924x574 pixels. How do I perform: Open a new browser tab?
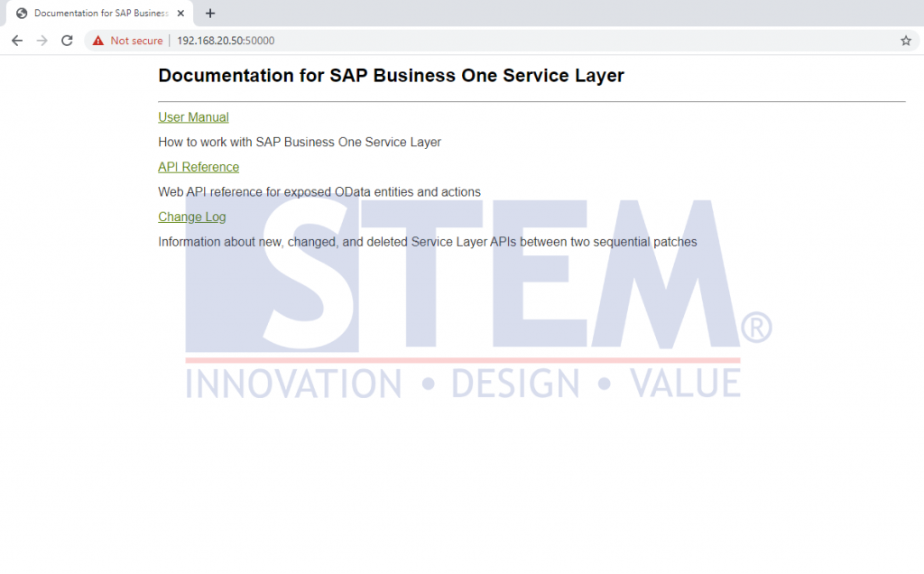point(210,13)
